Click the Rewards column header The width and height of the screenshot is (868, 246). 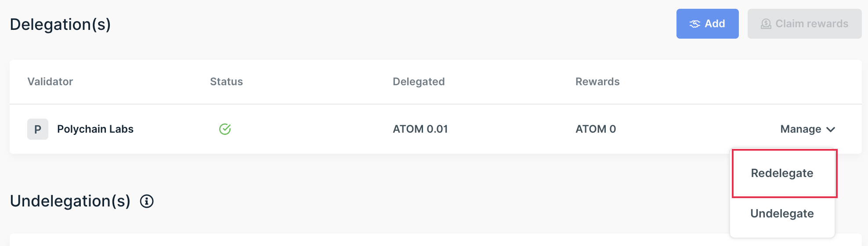[x=597, y=82]
